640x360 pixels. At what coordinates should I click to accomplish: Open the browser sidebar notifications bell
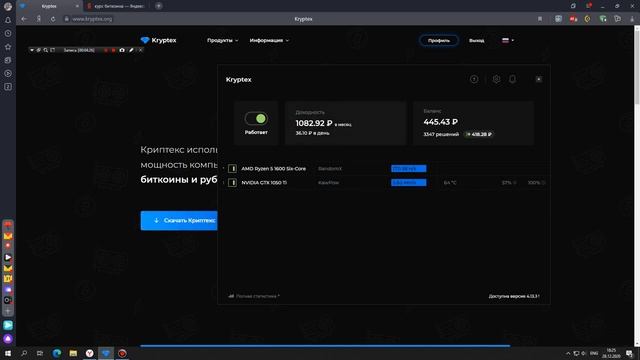8,20
